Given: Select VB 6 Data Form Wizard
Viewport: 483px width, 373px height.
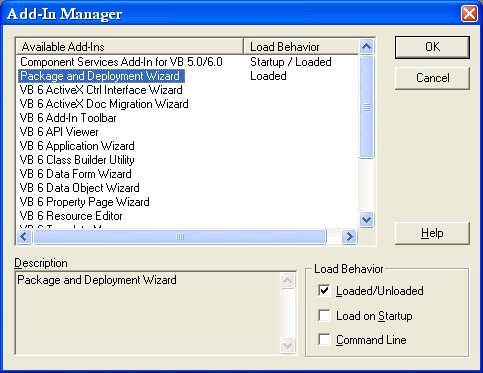Looking at the screenshot, I should (x=75, y=174).
